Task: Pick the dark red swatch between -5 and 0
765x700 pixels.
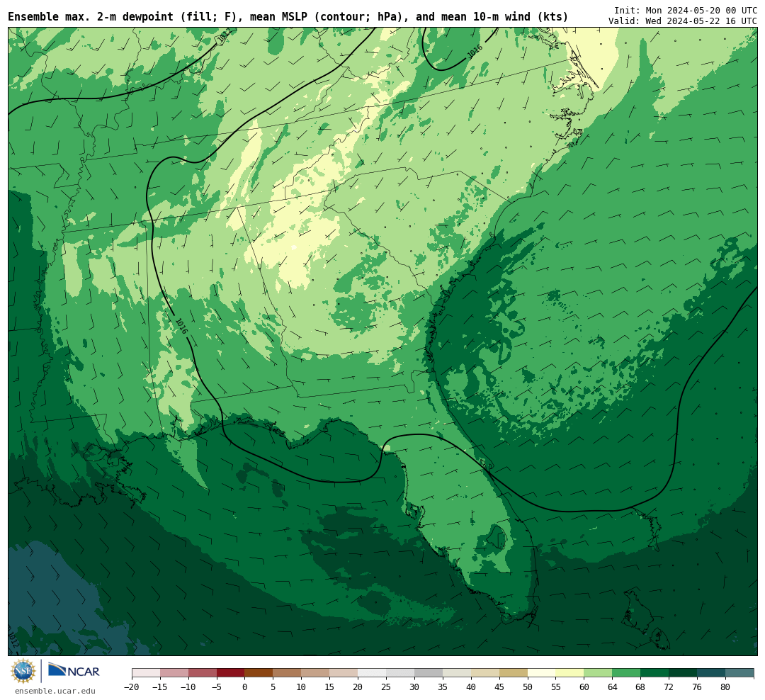Action: click(x=231, y=673)
